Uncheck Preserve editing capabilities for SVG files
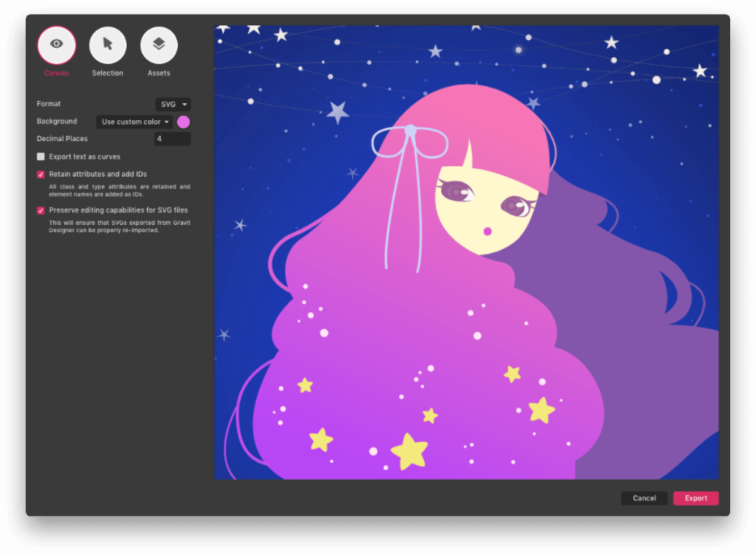This screenshot has height=554, width=756. tap(41, 210)
